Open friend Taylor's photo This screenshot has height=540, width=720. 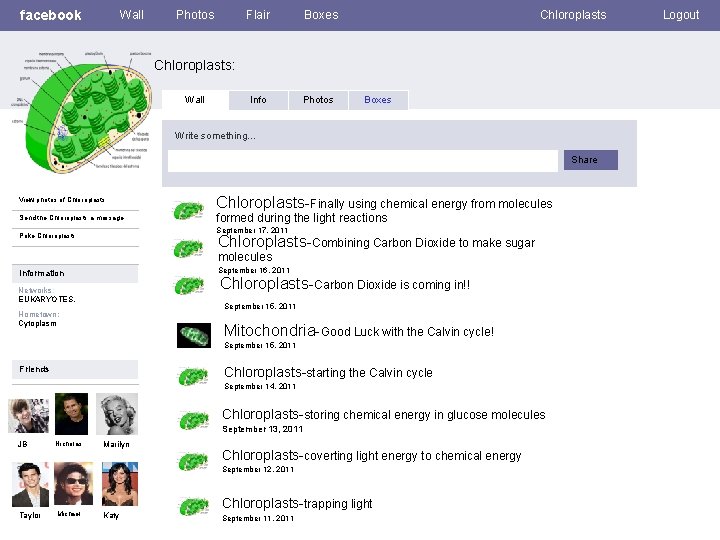[x=30, y=484]
